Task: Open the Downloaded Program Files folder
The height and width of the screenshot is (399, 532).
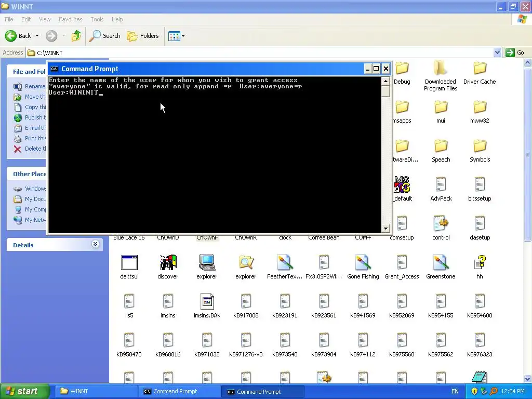Action: [x=441, y=68]
